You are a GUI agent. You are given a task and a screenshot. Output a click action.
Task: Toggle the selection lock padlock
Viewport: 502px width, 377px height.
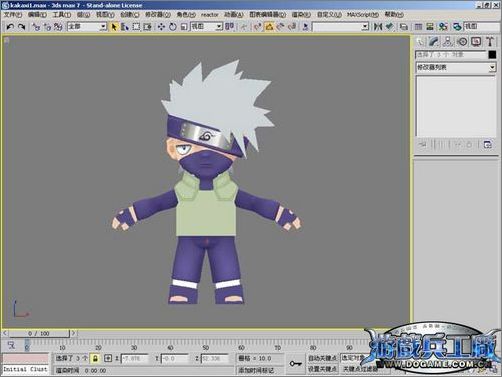[x=95, y=359]
